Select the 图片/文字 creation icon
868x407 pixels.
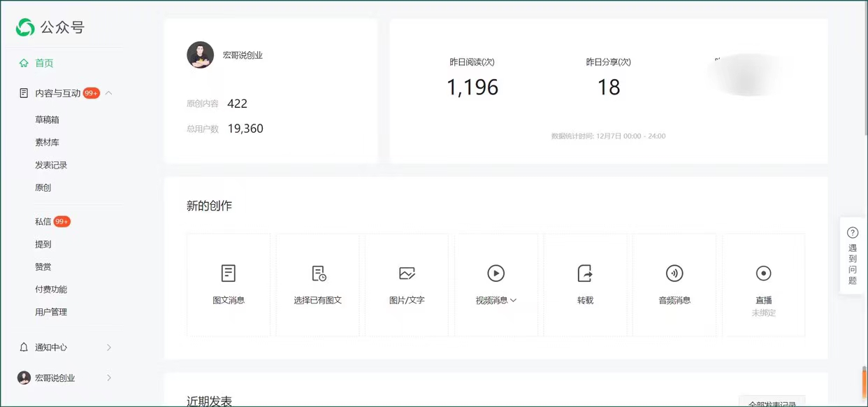[x=407, y=273]
